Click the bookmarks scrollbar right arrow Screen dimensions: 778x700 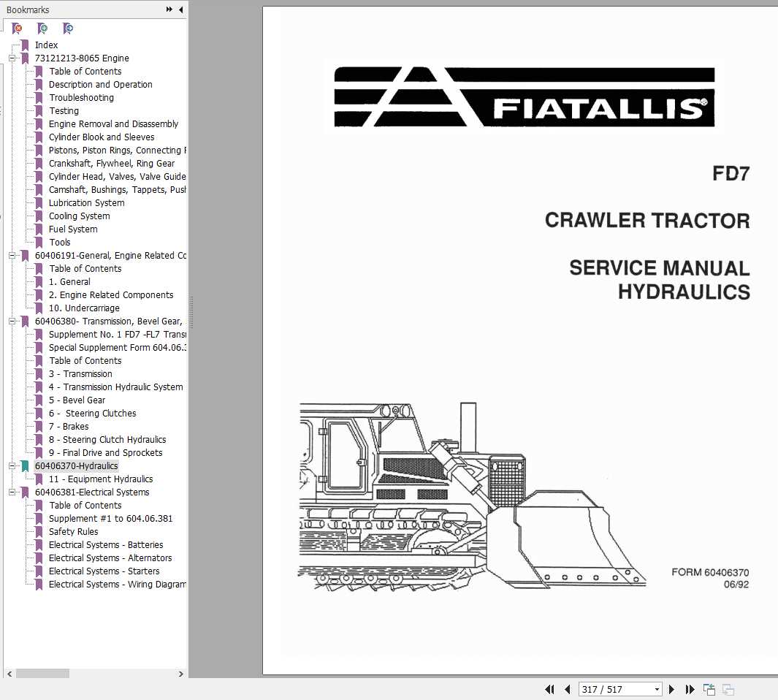[x=180, y=674]
